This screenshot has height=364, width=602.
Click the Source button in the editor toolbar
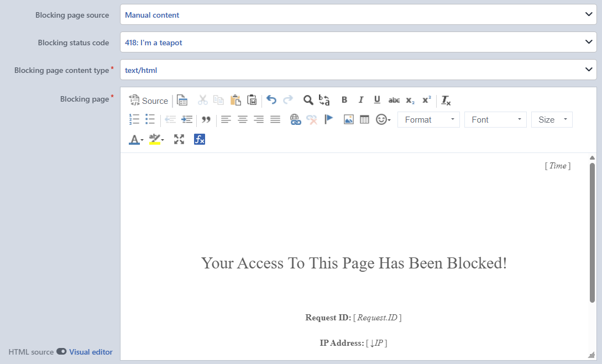149,101
